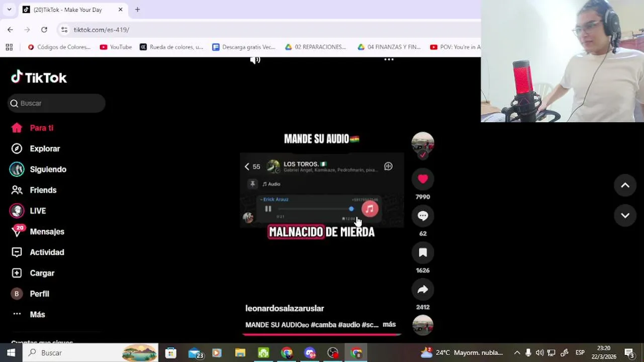
Task: Open Descarga gratis Vec bookmark
Action: (244, 47)
